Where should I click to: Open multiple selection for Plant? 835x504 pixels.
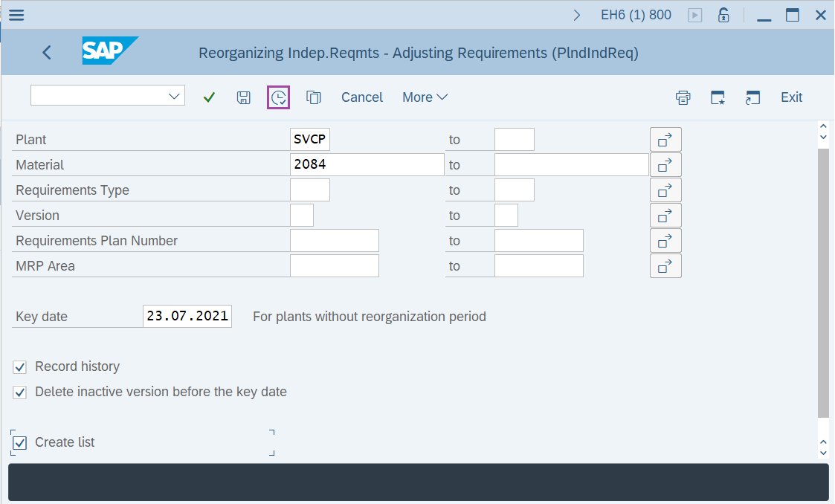point(665,140)
